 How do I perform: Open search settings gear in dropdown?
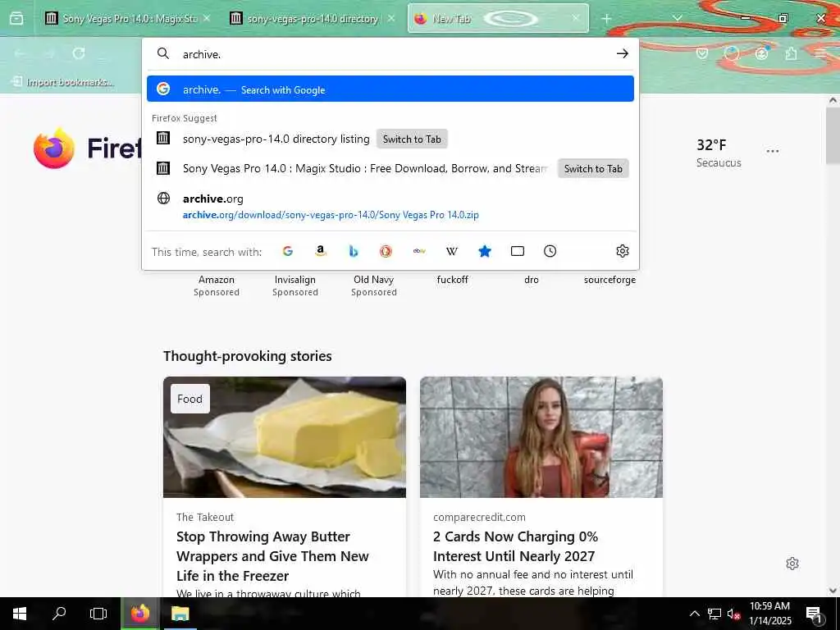coord(622,251)
